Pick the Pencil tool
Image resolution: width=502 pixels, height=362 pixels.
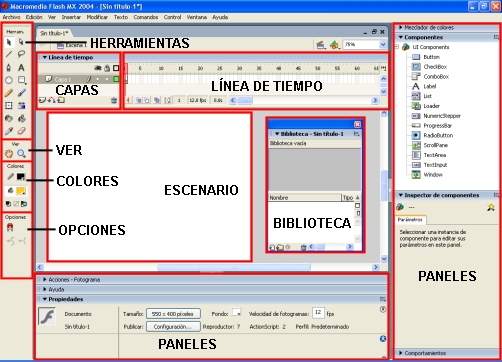coord(9,93)
